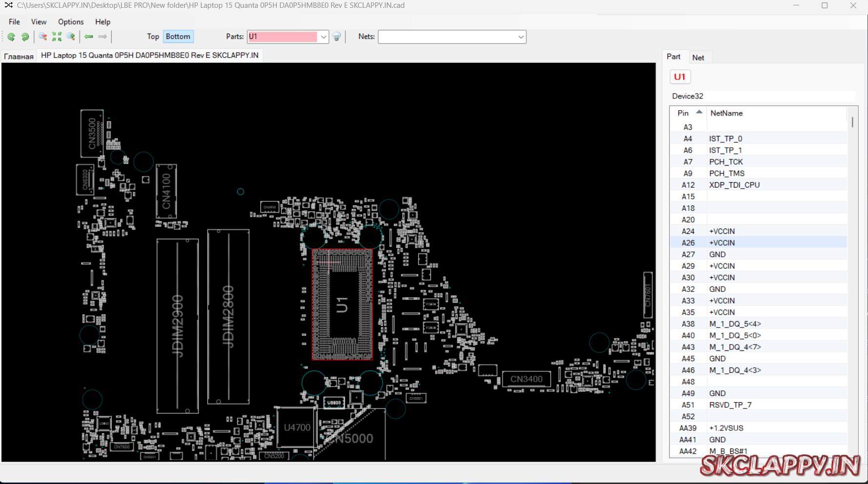The width and height of the screenshot is (868, 484).
Task: Select pin row AA39 +1.2VSUS
Action: 758,428
